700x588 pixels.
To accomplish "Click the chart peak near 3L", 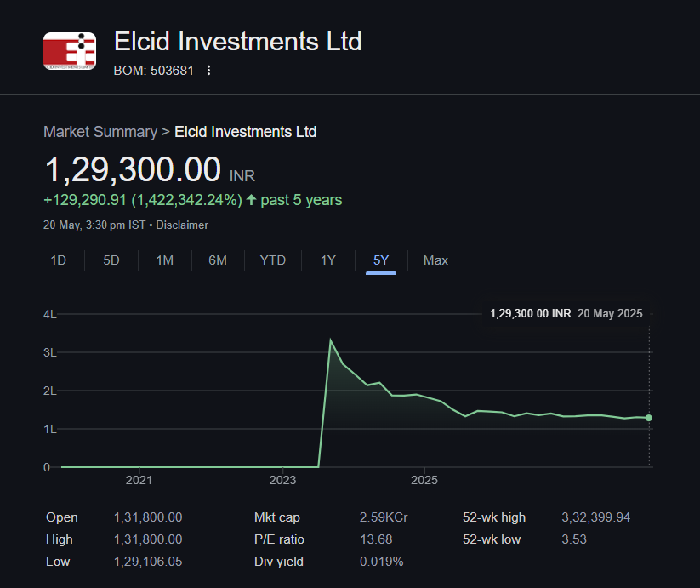I will 330,340.
